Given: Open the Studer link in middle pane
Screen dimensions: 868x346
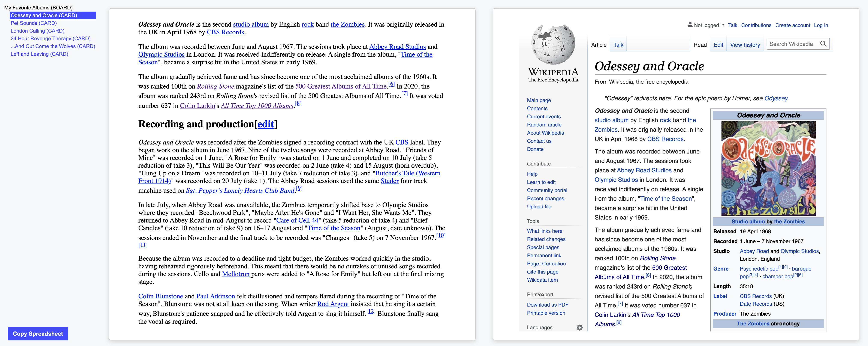Looking at the screenshot, I should click(389, 181).
